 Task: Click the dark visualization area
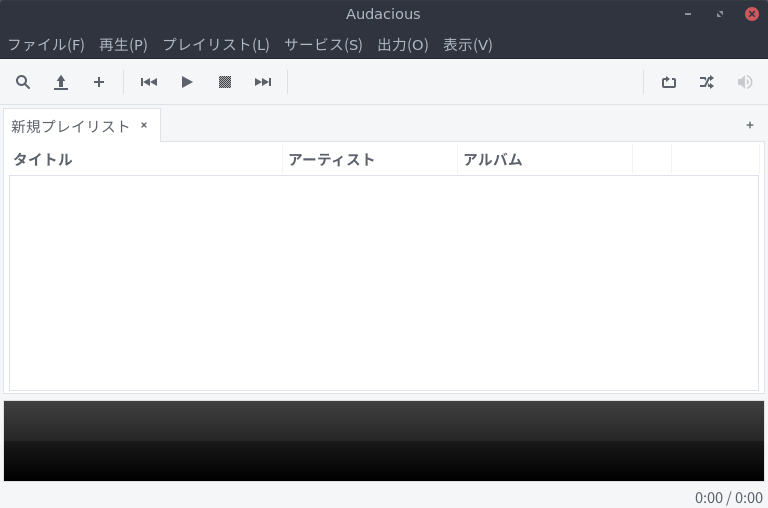[x=384, y=441]
